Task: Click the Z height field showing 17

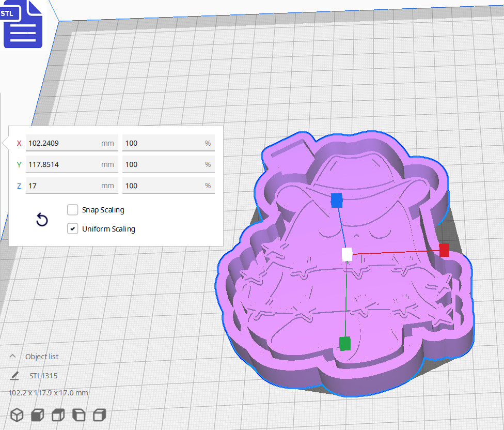Action: coord(71,185)
